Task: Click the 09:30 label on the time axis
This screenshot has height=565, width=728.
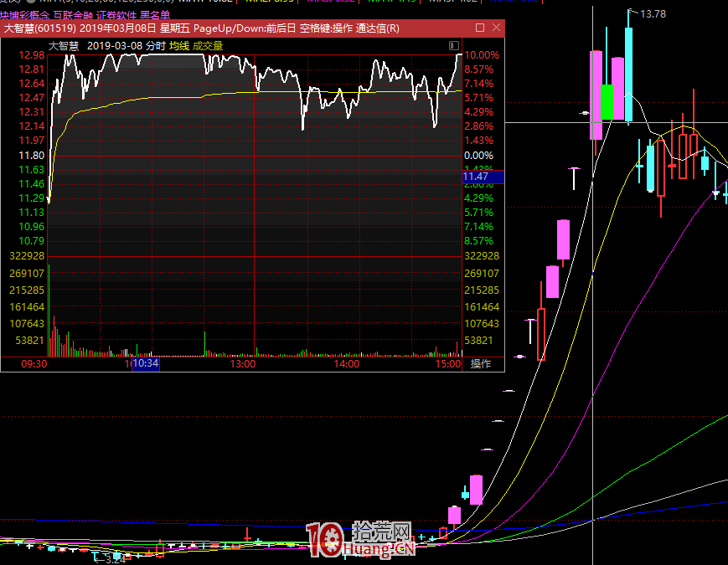Action: [34, 363]
